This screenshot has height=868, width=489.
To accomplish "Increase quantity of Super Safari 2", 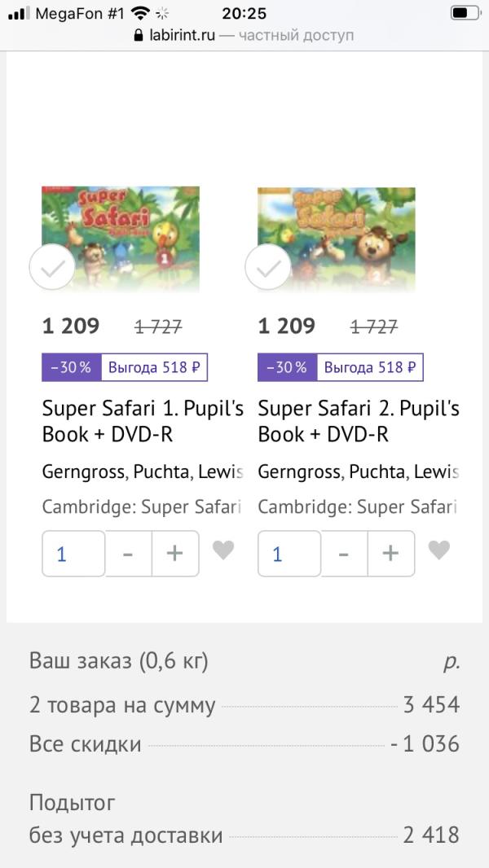I will (391, 554).
